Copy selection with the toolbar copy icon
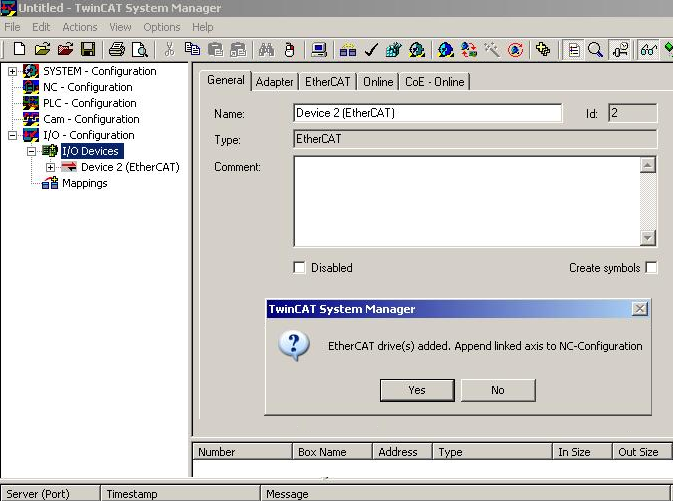This screenshot has height=501, width=673. click(x=192, y=50)
